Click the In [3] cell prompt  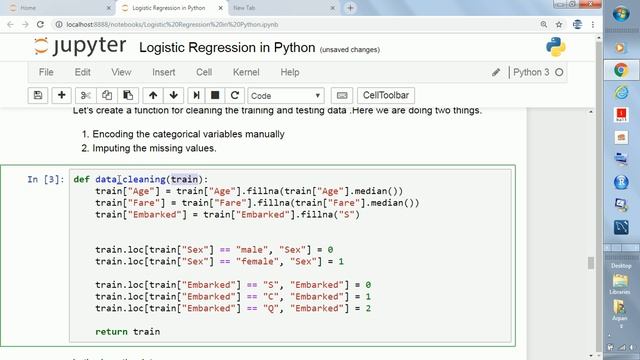tap(46, 179)
